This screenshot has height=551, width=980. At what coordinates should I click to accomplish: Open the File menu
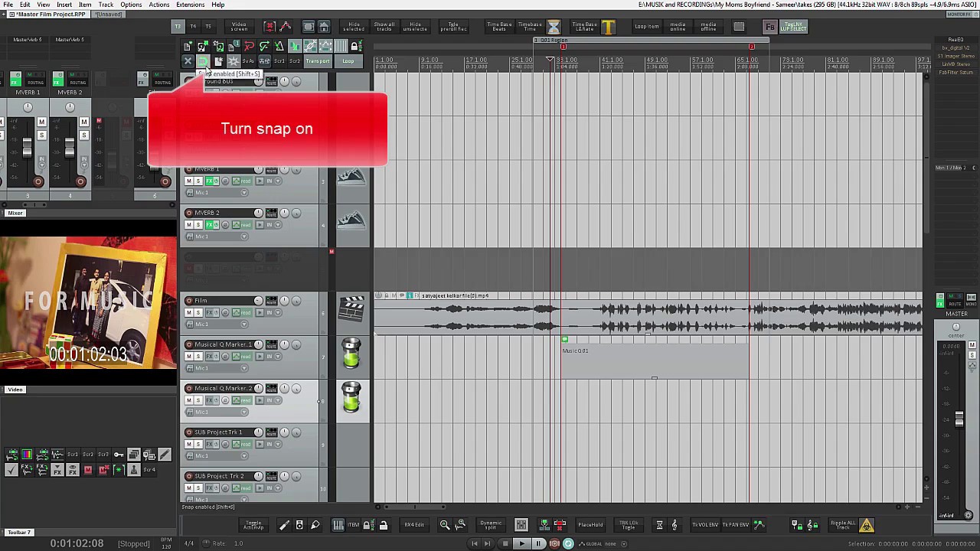[x=8, y=5]
